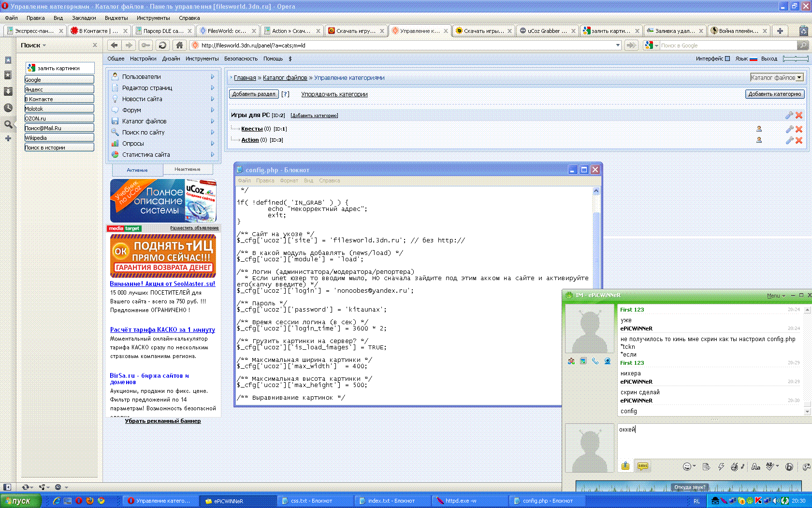
Task: Click the Notepad vertical scrollbar up arrow
Action: click(596, 191)
